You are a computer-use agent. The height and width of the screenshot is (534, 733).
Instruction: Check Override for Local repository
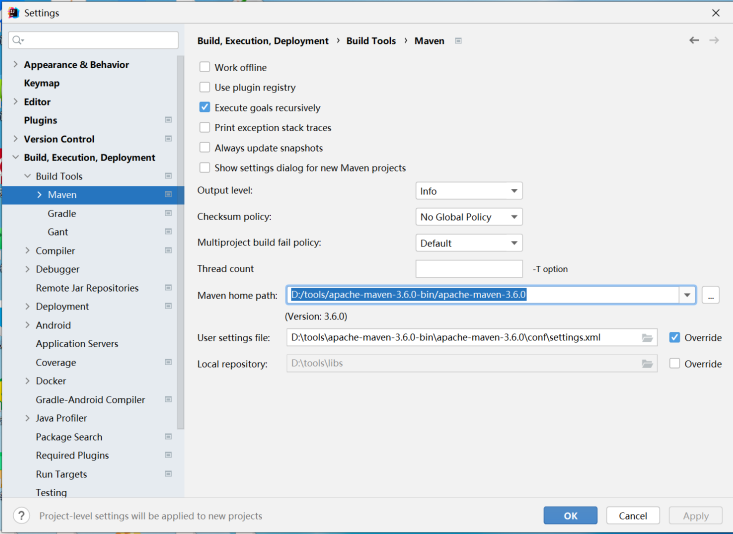[x=675, y=363]
